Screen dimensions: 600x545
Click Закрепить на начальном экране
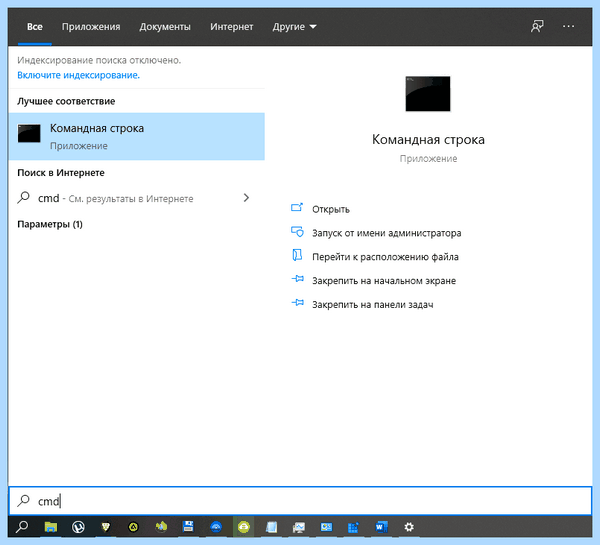point(384,281)
